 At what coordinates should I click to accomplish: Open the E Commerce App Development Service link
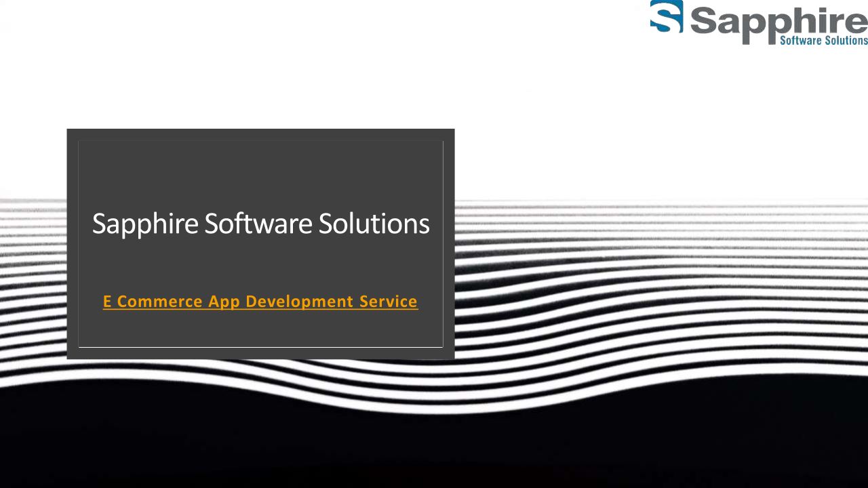click(x=260, y=302)
